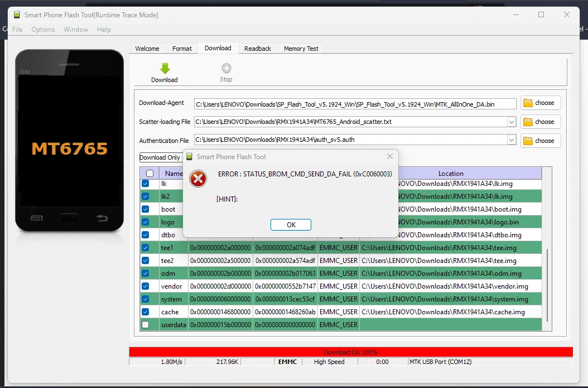This screenshot has height=388, width=588.
Task: Uncheck the lk2 partition checkbox
Action: point(146,197)
